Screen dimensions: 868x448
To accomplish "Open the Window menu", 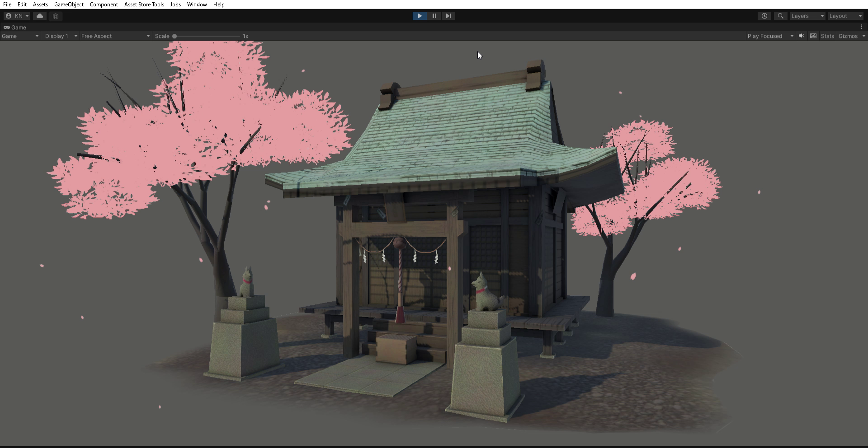I will (x=197, y=5).
